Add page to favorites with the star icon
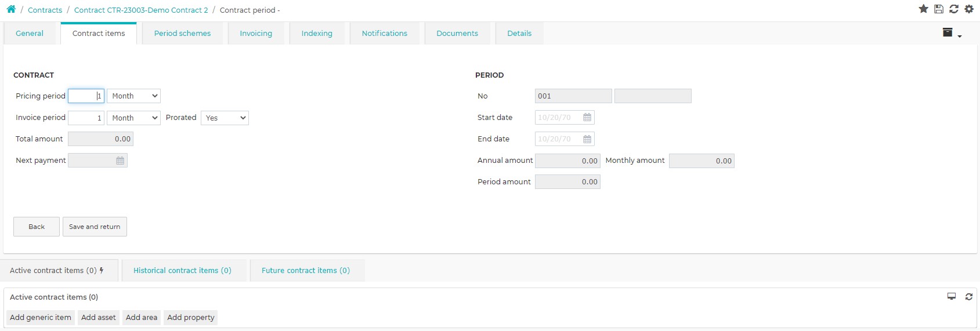The width and height of the screenshot is (980, 331). click(x=924, y=9)
